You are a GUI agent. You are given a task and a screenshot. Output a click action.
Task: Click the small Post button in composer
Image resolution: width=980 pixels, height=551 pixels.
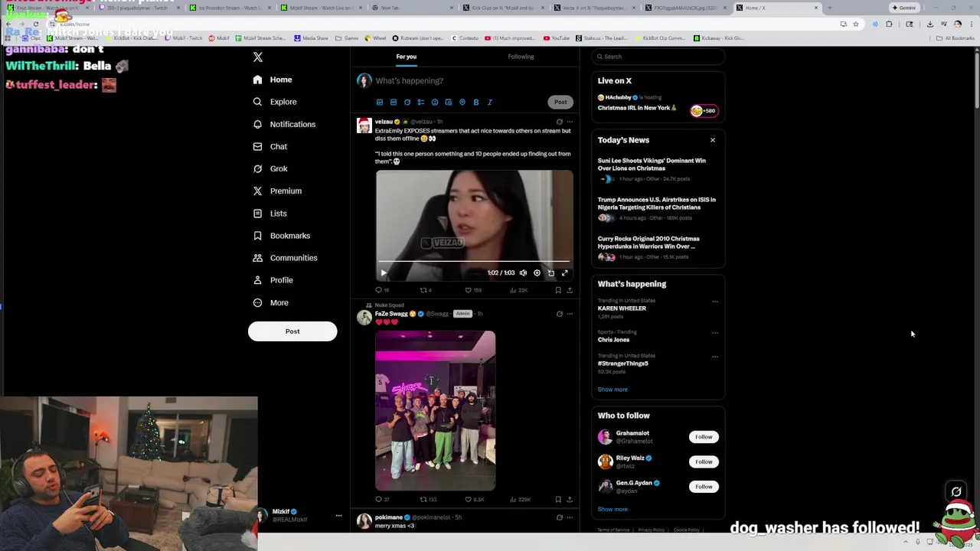(x=560, y=102)
